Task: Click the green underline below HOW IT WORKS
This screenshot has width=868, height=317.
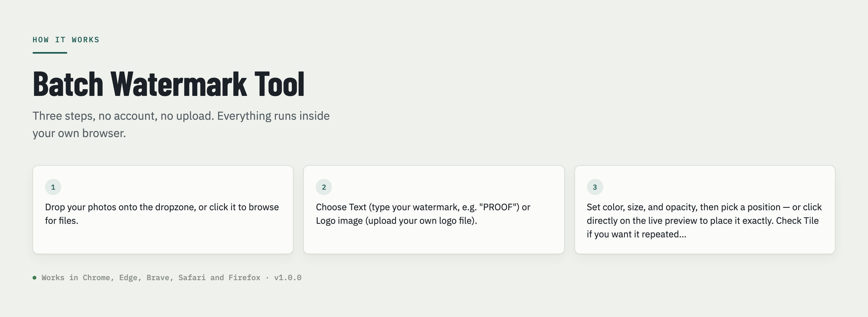Action: (50, 53)
